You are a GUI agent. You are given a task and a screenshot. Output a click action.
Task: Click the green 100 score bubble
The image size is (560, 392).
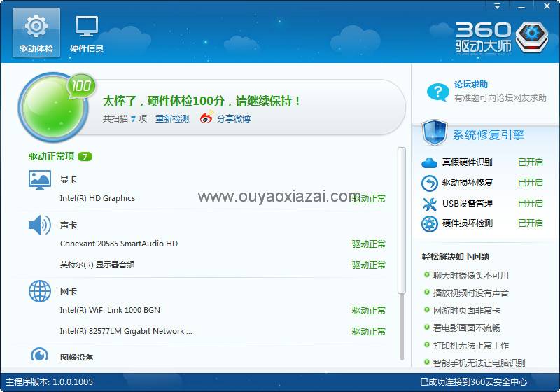click(x=81, y=86)
